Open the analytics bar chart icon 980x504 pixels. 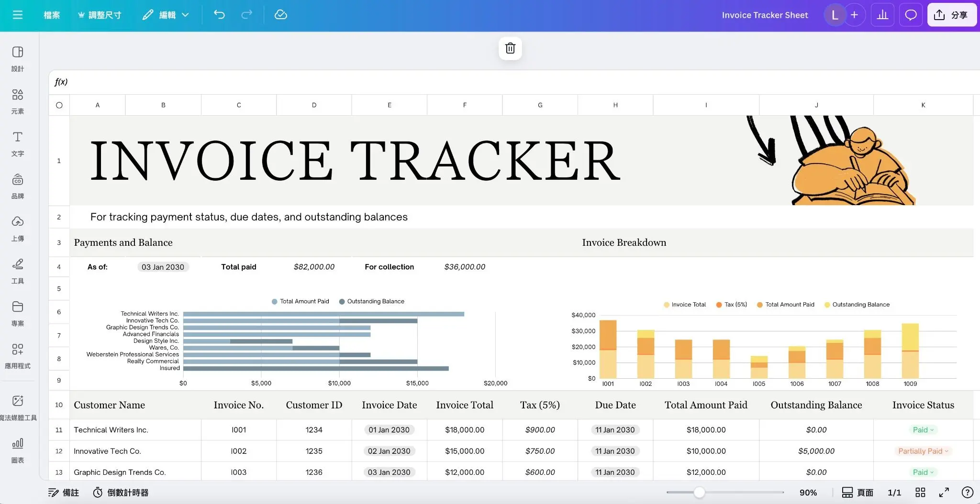pos(882,15)
